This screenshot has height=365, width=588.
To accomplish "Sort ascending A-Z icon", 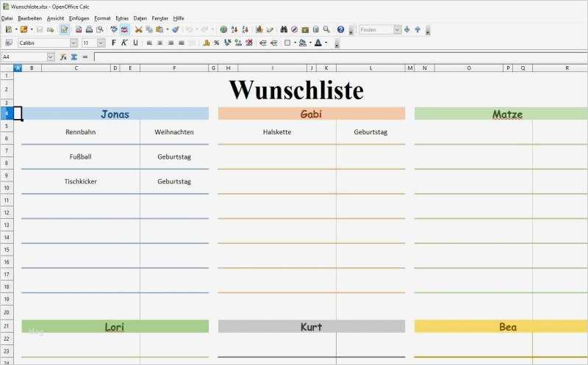I will click(x=234, y=29).
